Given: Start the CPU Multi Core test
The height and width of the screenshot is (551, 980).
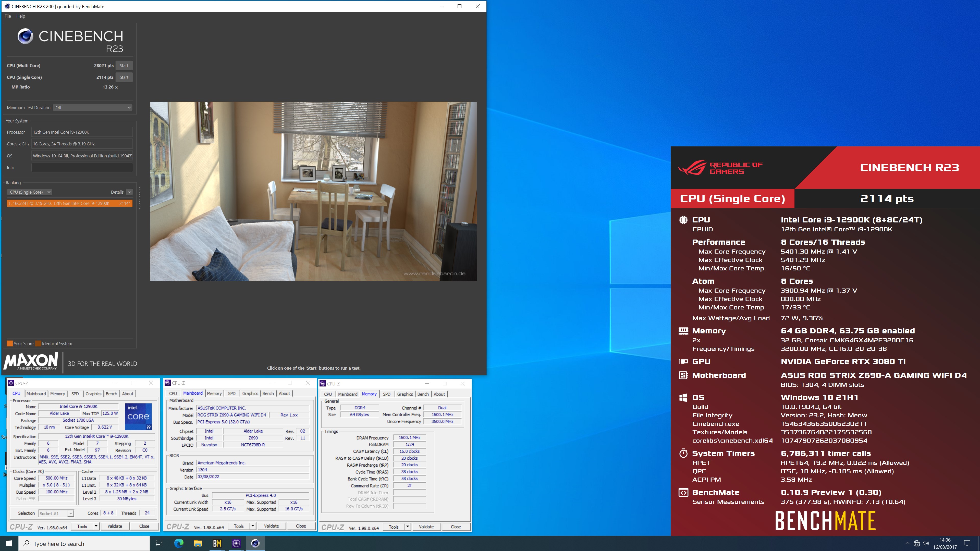Looking at the screenshot, I should pyautogui.click(x=124, y=65).
